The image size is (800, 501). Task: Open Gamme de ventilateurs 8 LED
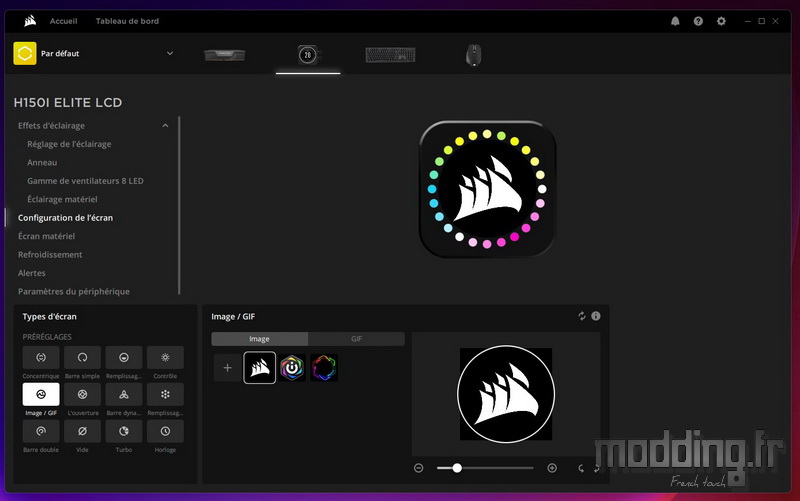[x=85, y=181]
